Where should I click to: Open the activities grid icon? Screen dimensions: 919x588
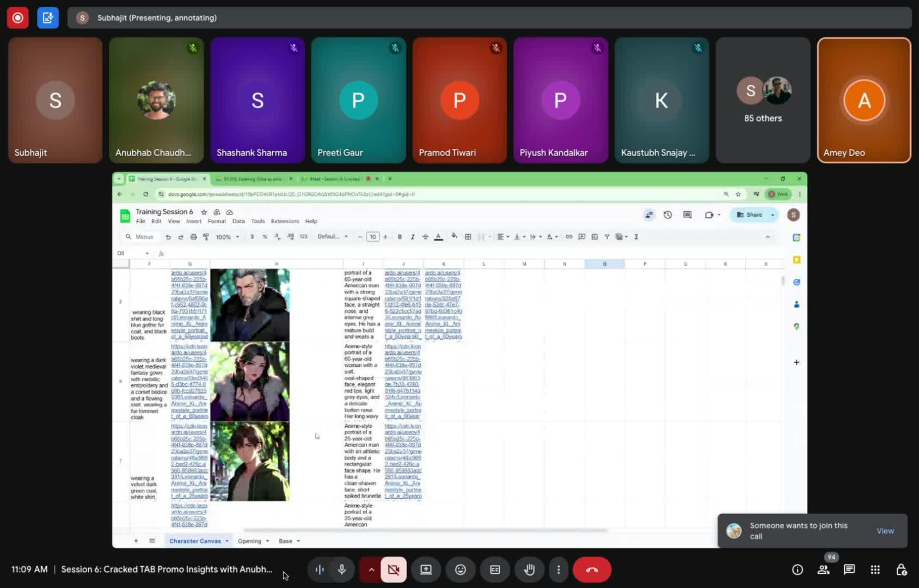(x=875, y=569)
